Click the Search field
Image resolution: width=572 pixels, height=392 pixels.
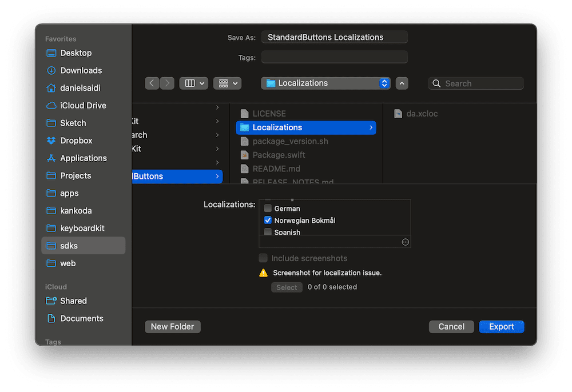tap(476, 83)
